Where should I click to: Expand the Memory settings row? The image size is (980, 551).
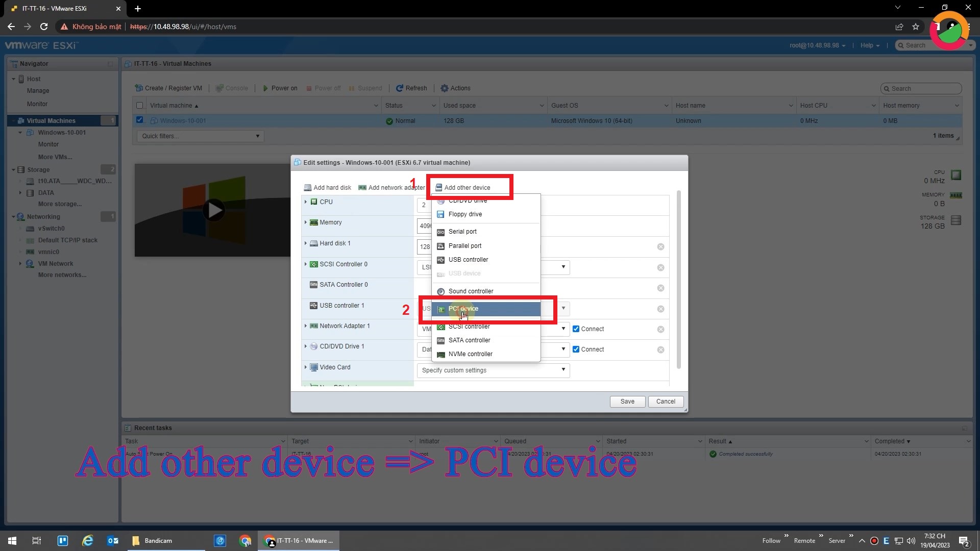[x=306, y=222]
